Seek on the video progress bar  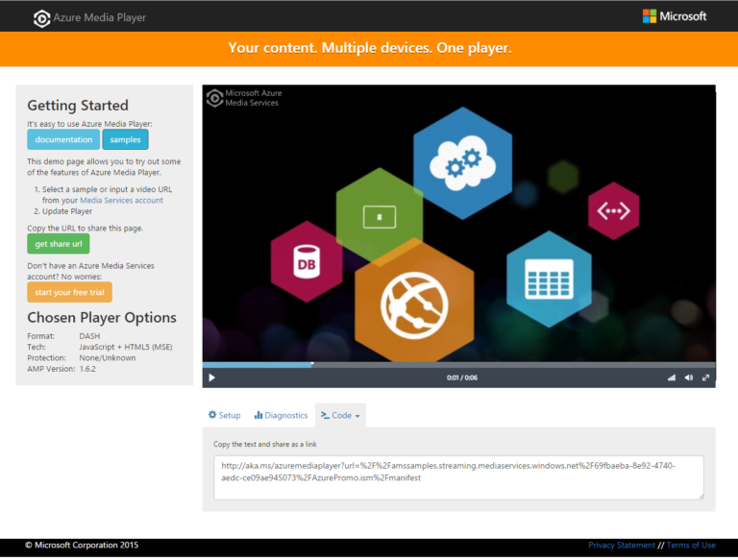(x=459, y=364)
